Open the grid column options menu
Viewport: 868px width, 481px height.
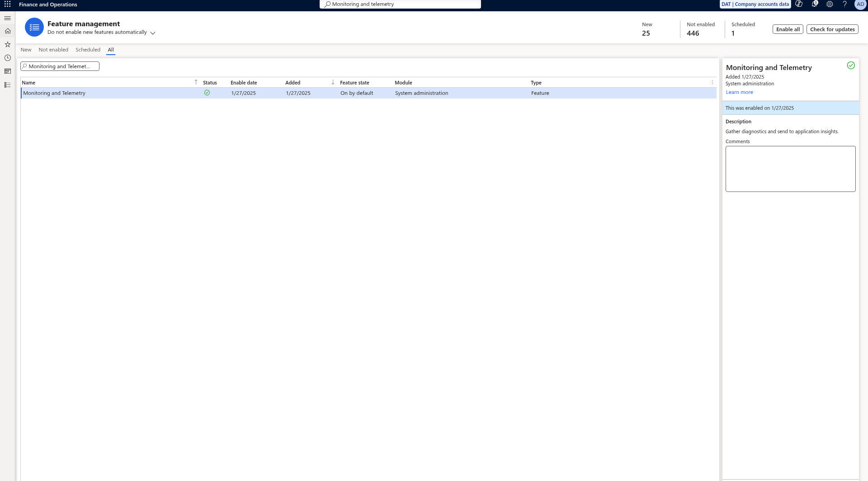[712, 82]
